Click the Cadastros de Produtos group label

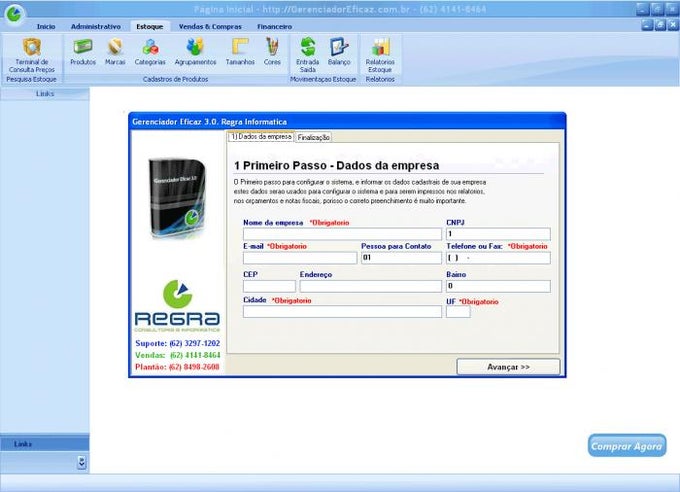tap(176, 79)
